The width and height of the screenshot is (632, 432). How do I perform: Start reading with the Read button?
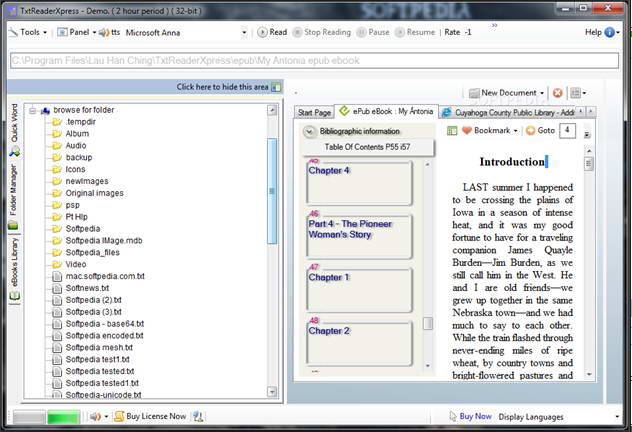272,32
